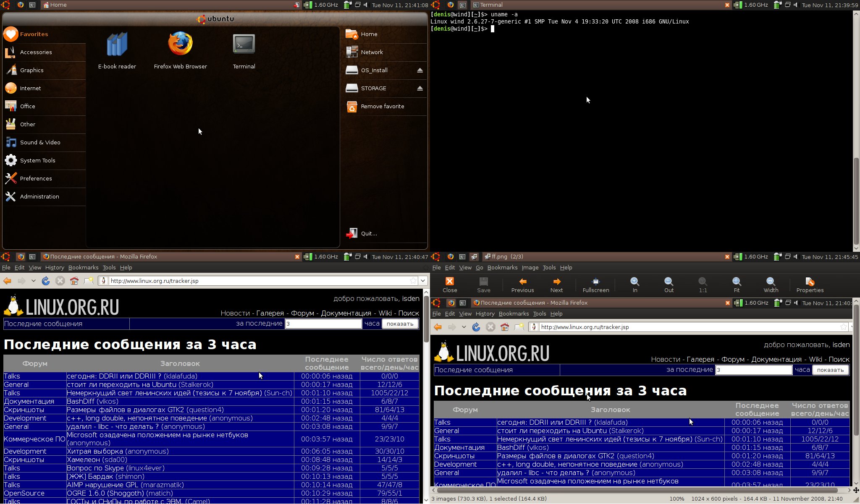Image resolution: width=860 pixels, height=504 pixels.
Task: Eject the OS_Install volume
Action: 420,71
